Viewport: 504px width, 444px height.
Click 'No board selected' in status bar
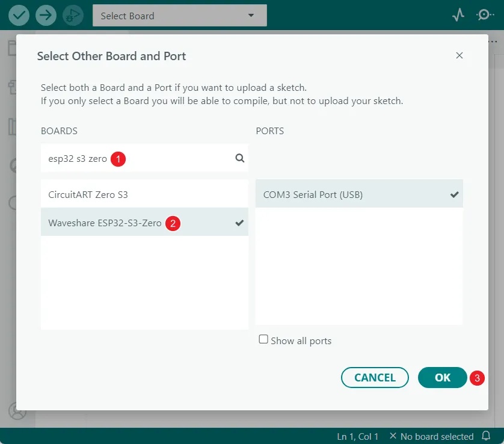pos(431,436)
